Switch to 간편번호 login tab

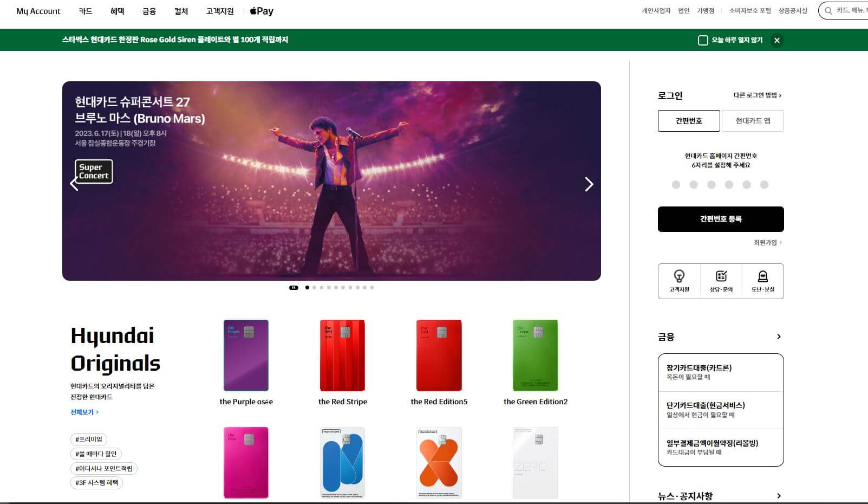(x=689, y=121)
